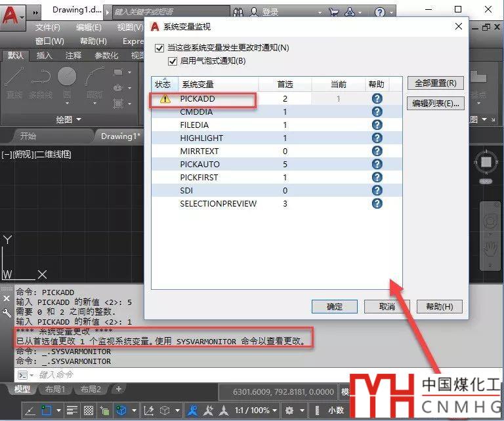Click the AutoCAD application logo button
The width and height of the screenshot is (504, 421).
pos(10,12)
